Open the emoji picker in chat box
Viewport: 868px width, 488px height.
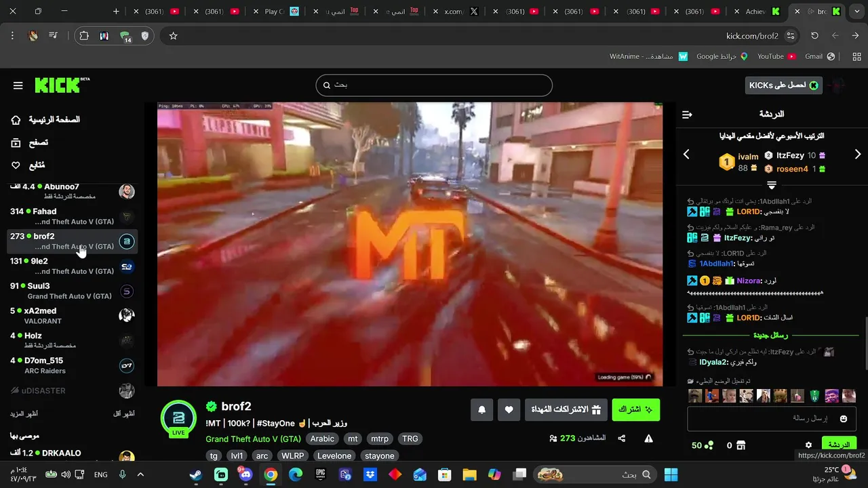click(844, 419)
